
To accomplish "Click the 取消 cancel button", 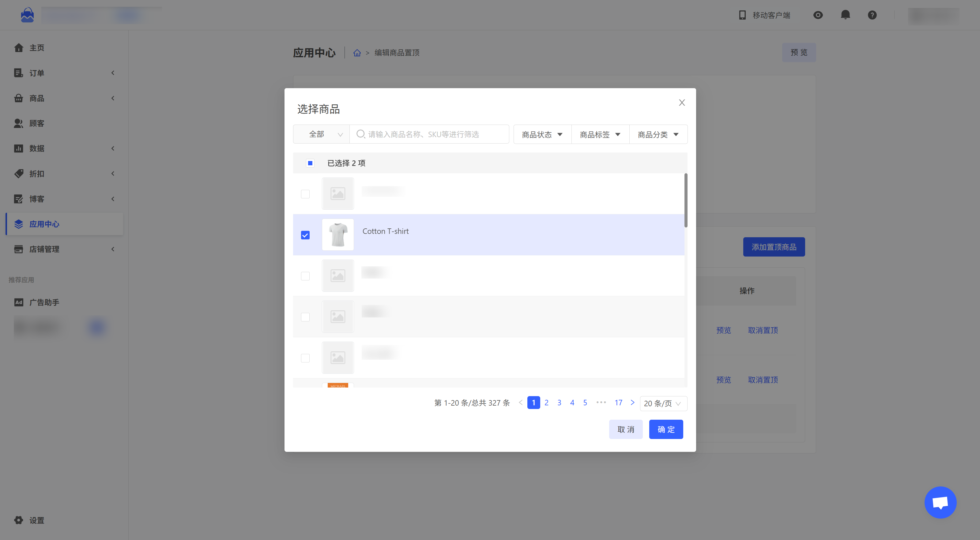I will click(625, 429).
